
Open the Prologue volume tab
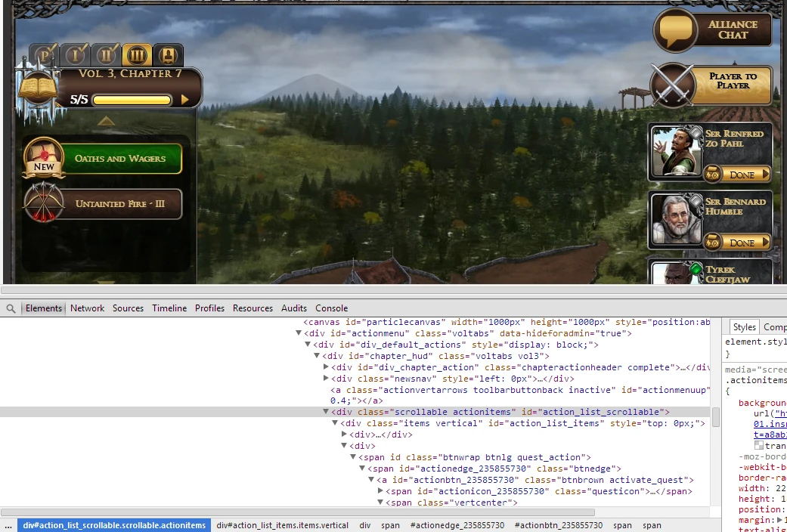coord(44,54)
